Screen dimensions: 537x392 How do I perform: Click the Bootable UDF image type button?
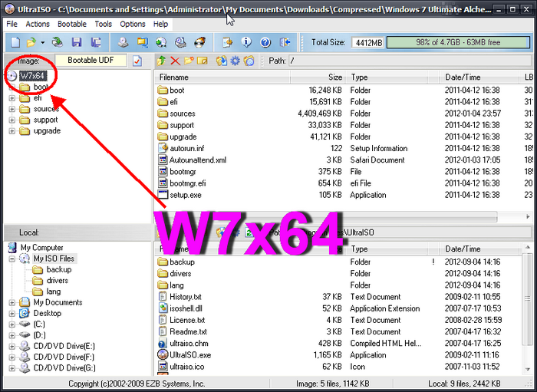pos(91,61)
